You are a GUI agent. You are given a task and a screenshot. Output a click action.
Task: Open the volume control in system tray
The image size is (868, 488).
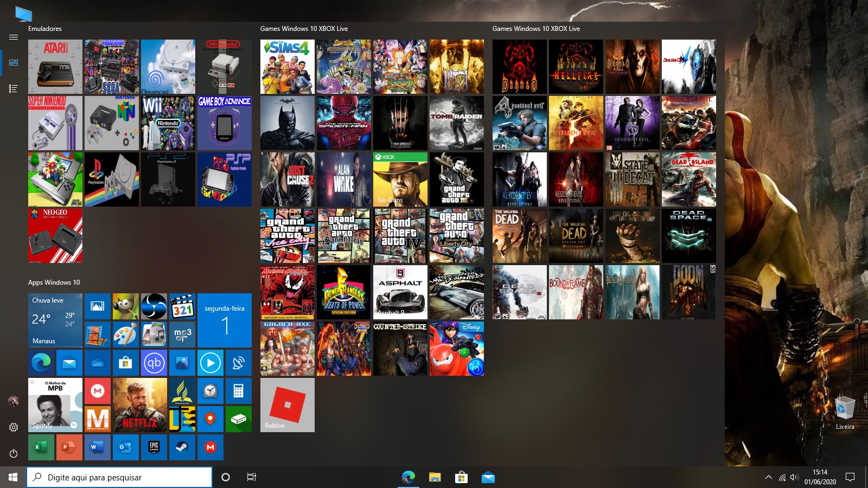click(794, 478)
